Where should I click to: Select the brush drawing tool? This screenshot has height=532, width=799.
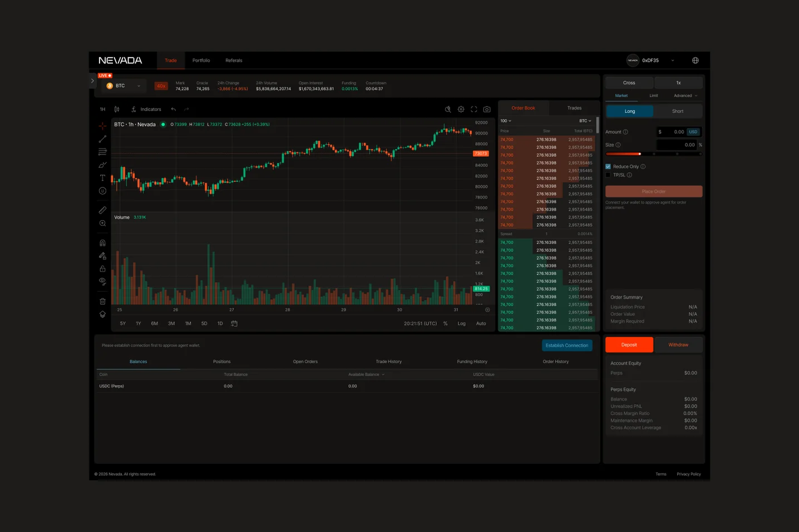point(102,165)
